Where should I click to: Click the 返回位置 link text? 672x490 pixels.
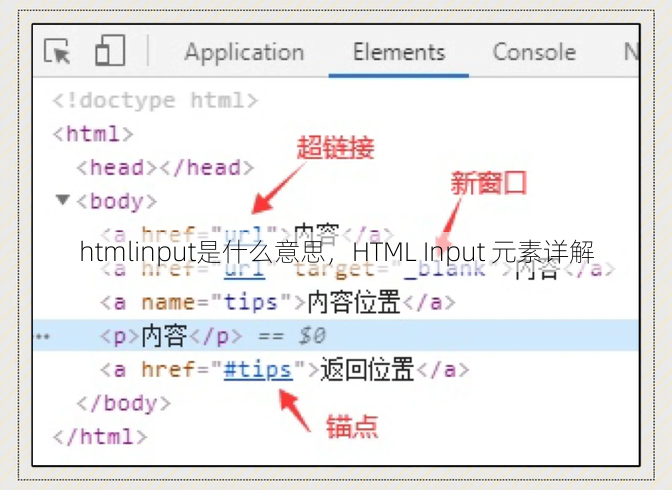(367, 370)
